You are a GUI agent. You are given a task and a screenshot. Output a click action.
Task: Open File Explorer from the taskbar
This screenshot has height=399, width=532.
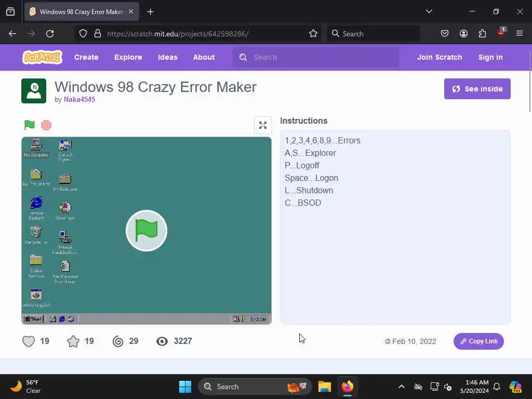[325, 387]
